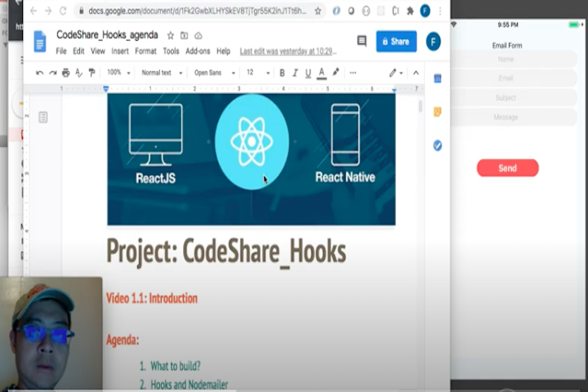Click the blue Share button
Screen dimensions: 588x392
pos(396,42)
